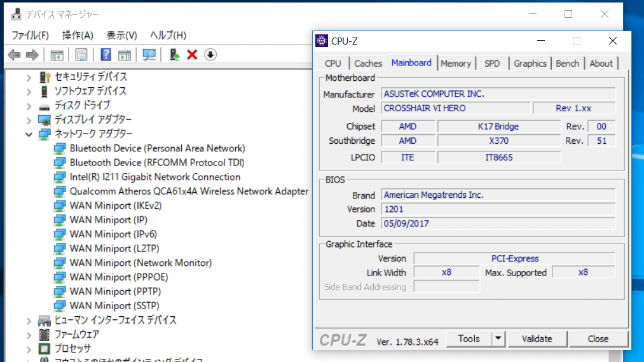Click the Bluetooth Personal Area Network icon
The image size is (644, 362).
[x=60, y=148]
